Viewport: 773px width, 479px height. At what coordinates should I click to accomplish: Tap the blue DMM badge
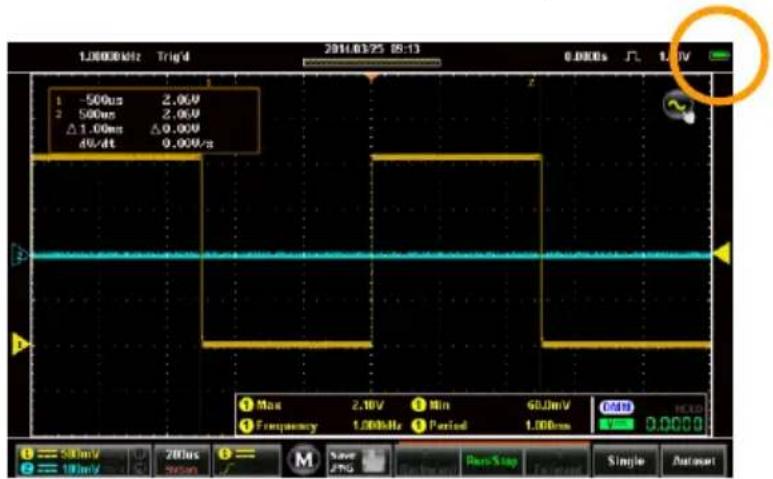click(x=616, y=407)
